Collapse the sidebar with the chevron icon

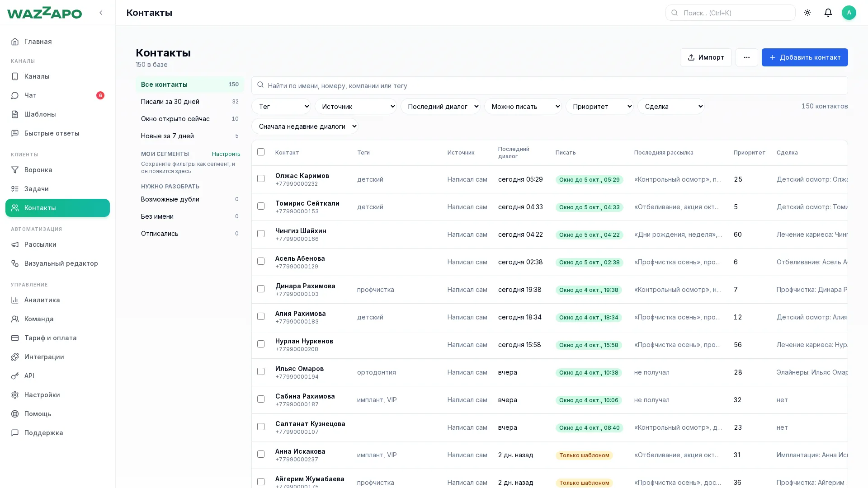(101, 13)
